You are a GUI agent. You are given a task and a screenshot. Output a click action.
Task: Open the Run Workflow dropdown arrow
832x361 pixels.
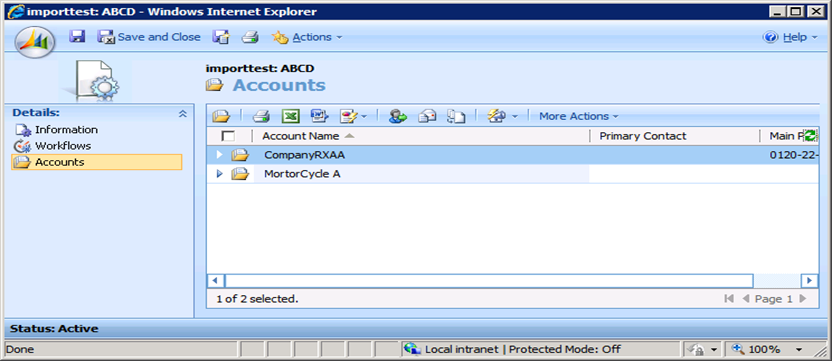click(x=515, y=116)
